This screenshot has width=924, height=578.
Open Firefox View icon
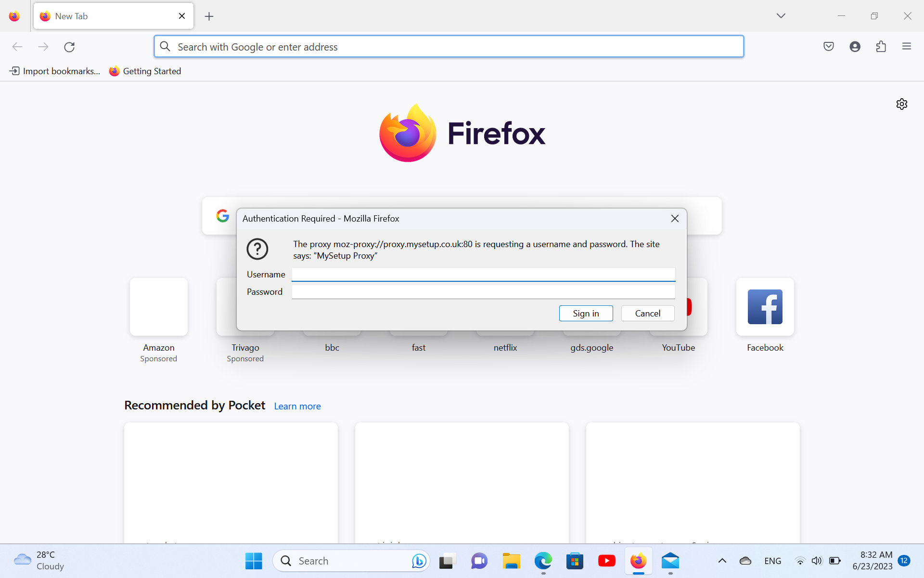14,16
